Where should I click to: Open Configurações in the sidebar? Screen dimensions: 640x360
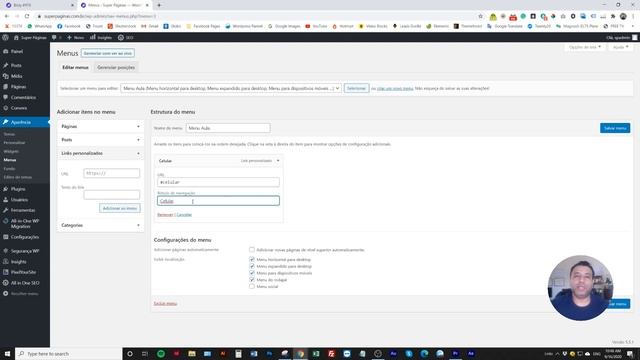(x=24, y=237)
